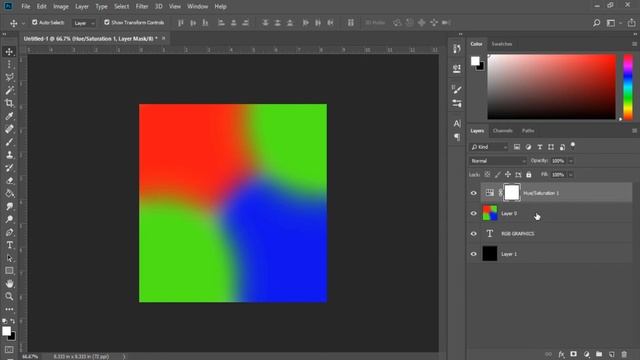Click the Opacity 100% value field

coord(558,161)
